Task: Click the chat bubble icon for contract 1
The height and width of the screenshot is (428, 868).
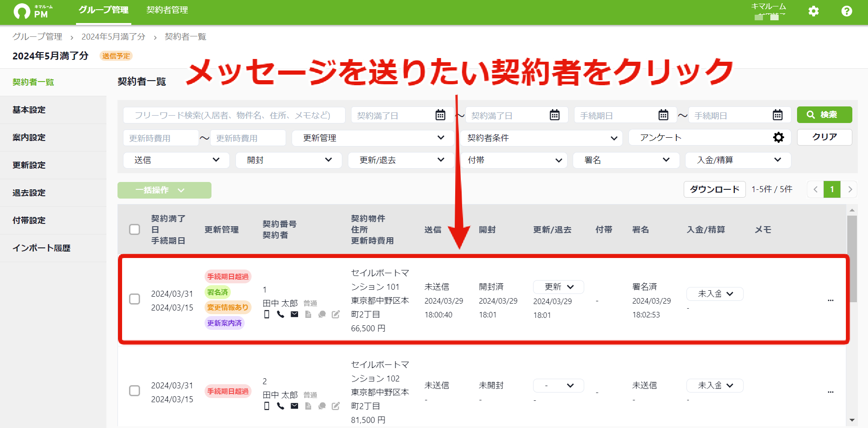Action: click(322, 314)
